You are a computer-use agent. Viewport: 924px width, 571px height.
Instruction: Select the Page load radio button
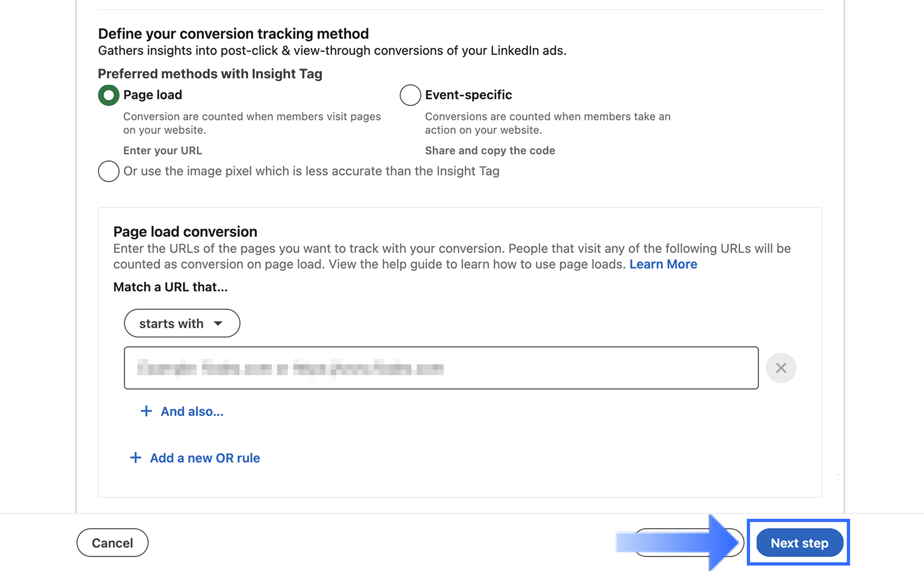click(x=109, y=95)
